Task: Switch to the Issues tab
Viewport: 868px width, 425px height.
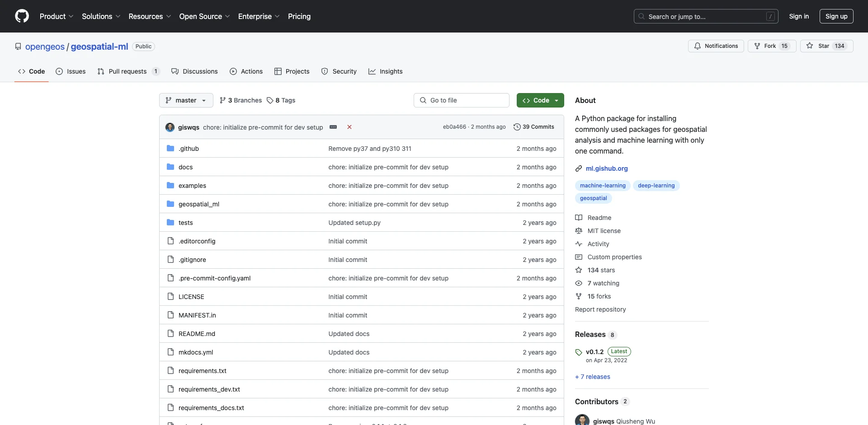Action: point(71,71)
